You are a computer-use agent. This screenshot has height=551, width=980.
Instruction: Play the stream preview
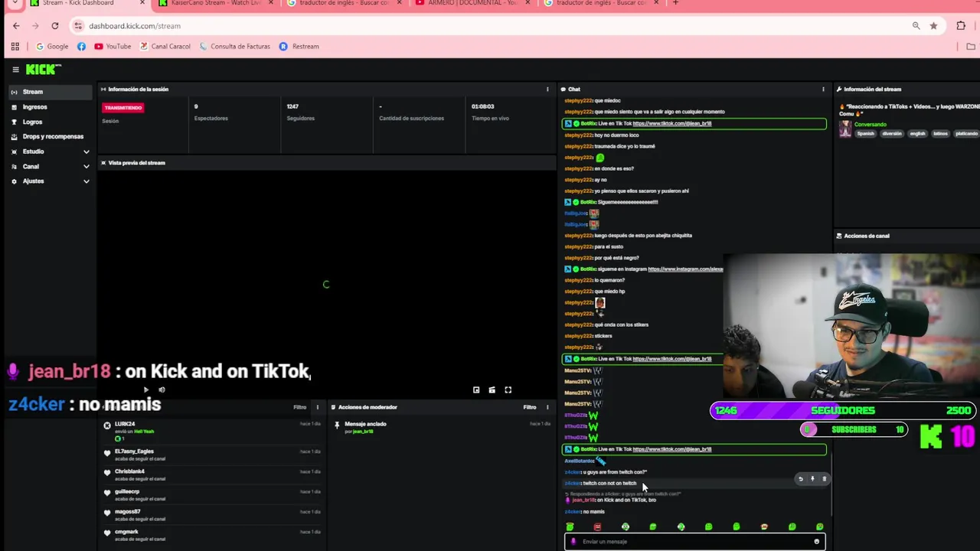(x=146, y=390)
